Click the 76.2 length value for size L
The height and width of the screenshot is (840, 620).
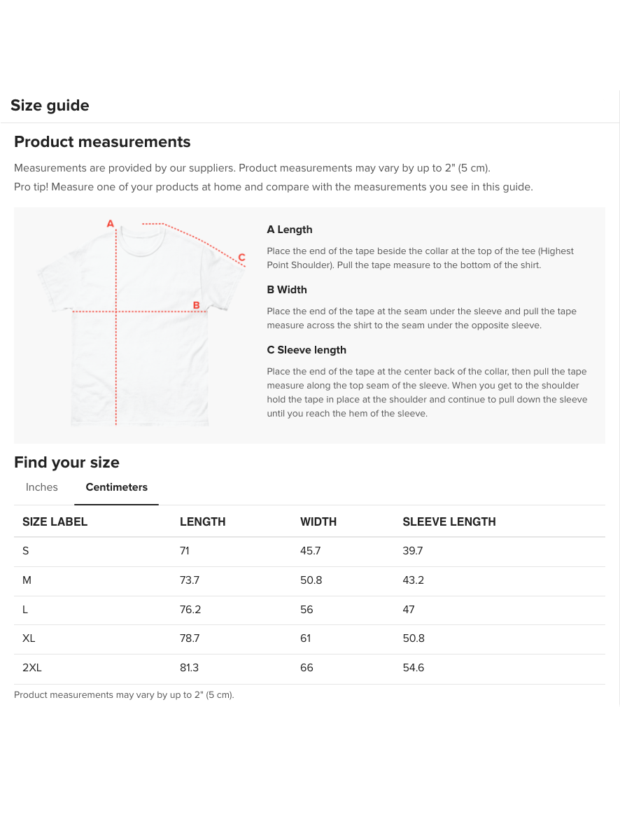tap(190, 610)
